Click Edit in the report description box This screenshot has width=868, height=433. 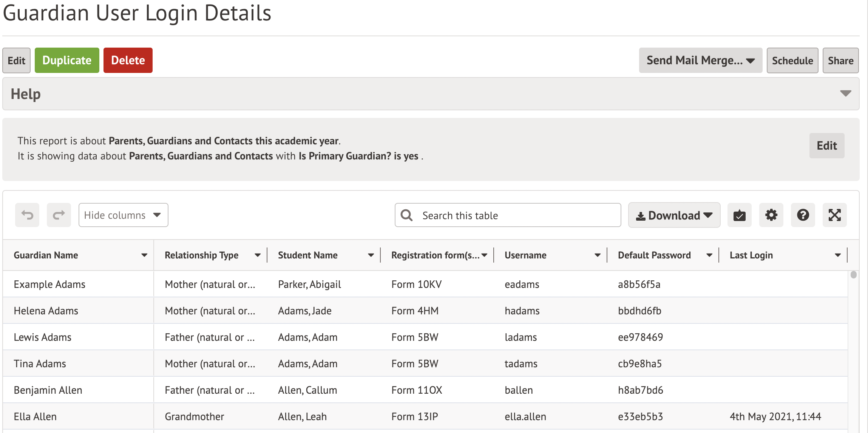[x=826, y=145]
